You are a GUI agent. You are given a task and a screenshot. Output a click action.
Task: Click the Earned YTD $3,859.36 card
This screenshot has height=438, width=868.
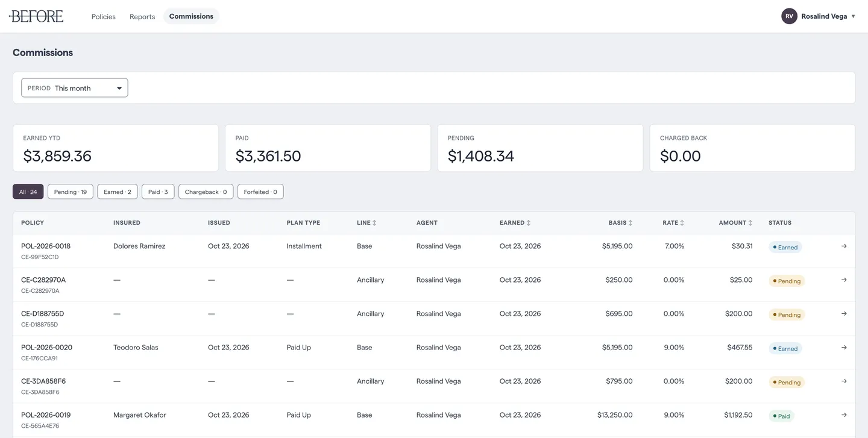pos(116,148)
